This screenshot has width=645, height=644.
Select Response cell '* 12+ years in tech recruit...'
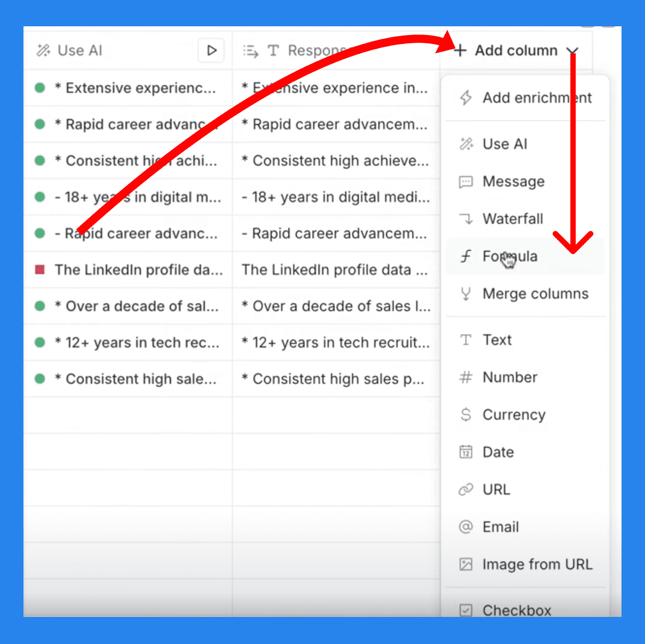click(336, 342)
